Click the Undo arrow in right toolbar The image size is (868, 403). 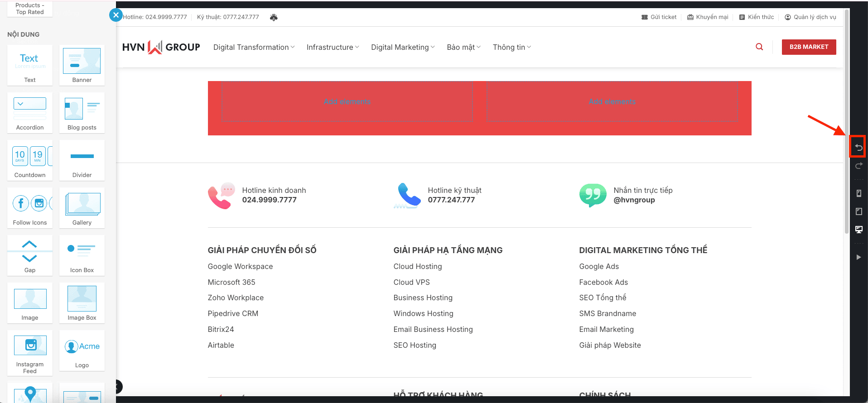[x=858, y=147]
